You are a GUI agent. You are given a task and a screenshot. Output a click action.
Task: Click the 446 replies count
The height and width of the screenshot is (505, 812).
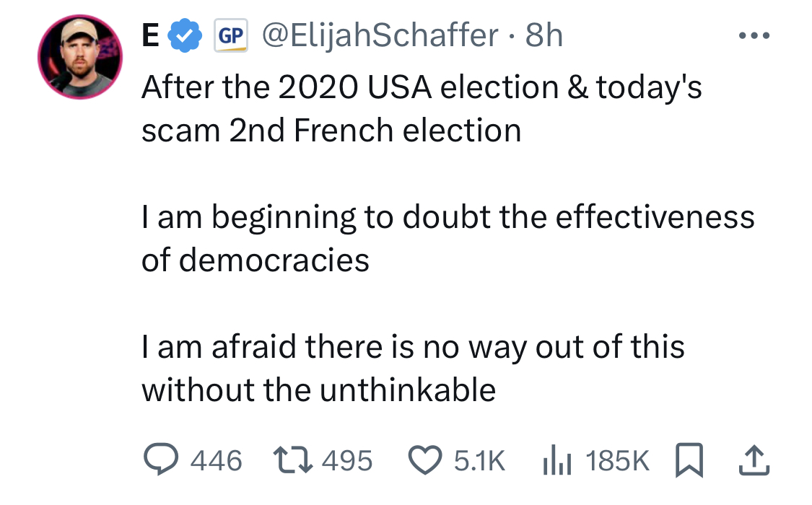[216, 460]
